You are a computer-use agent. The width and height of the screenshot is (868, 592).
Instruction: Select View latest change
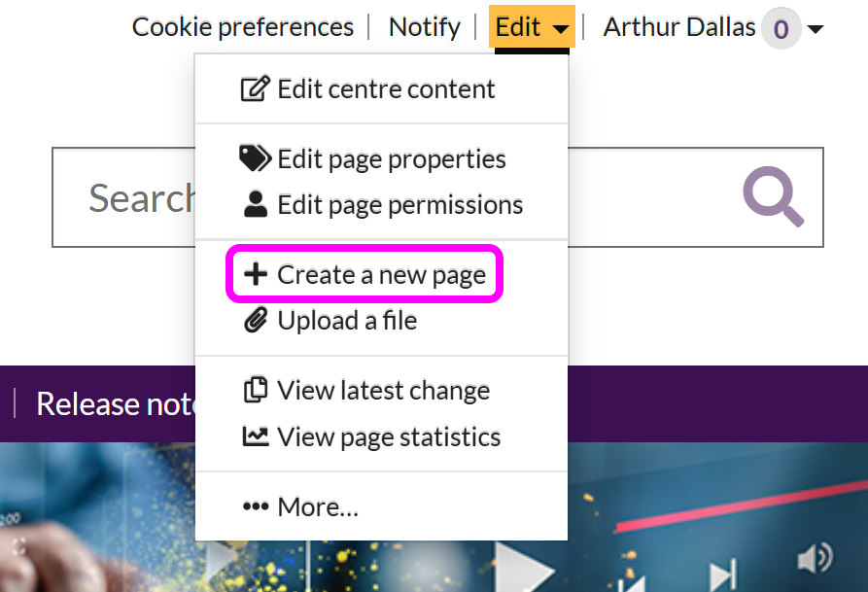point(382,391)
